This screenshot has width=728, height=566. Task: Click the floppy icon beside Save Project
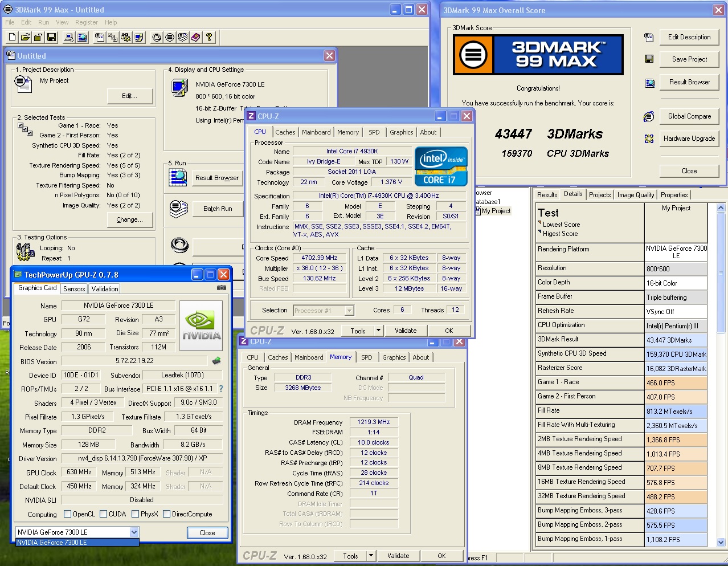pyautogui.click(x=649, y=59)
